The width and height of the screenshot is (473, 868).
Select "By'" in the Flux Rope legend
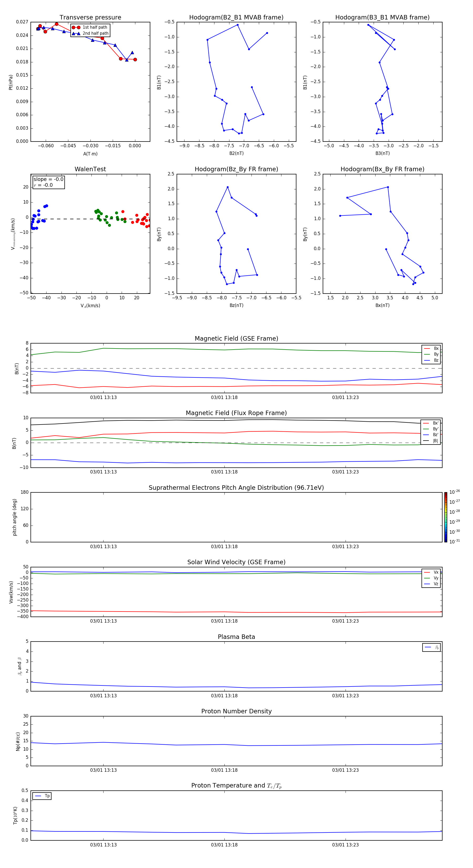431,429
